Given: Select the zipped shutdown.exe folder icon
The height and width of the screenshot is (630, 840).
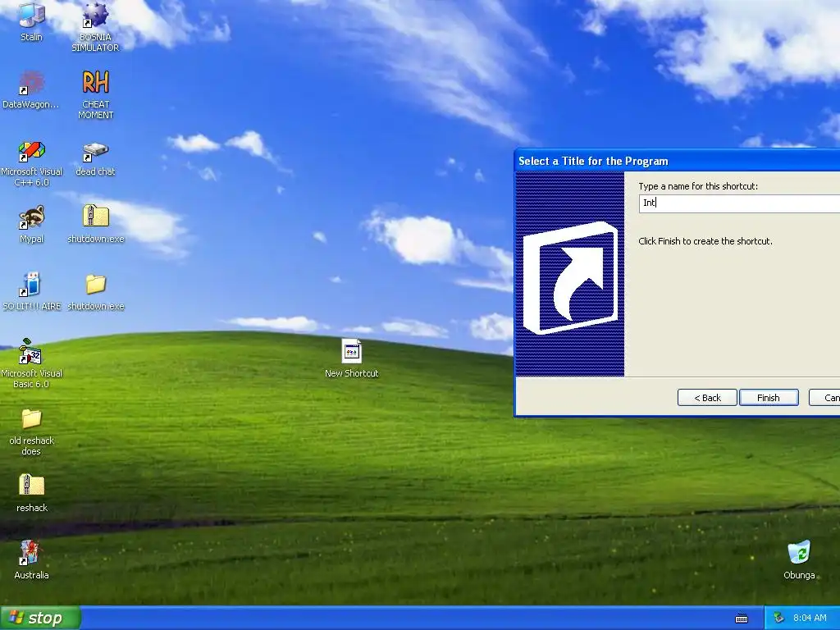Looking at the screenshot, I should (x=95, y=217).
